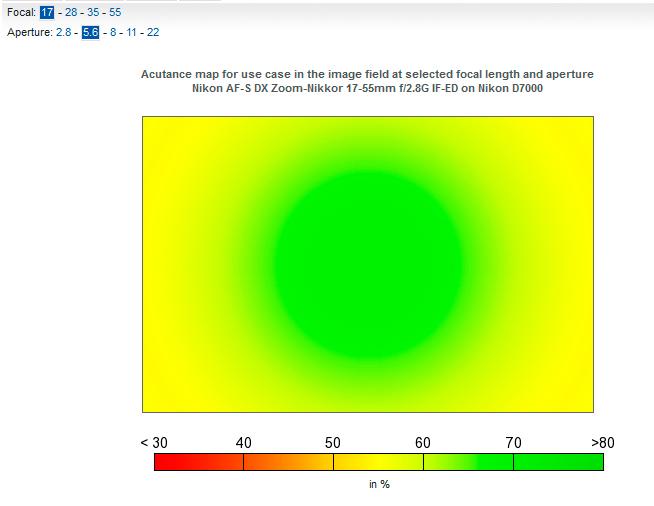Choose aperture 8
Screen dimensions: 654x506
point(113,32)
